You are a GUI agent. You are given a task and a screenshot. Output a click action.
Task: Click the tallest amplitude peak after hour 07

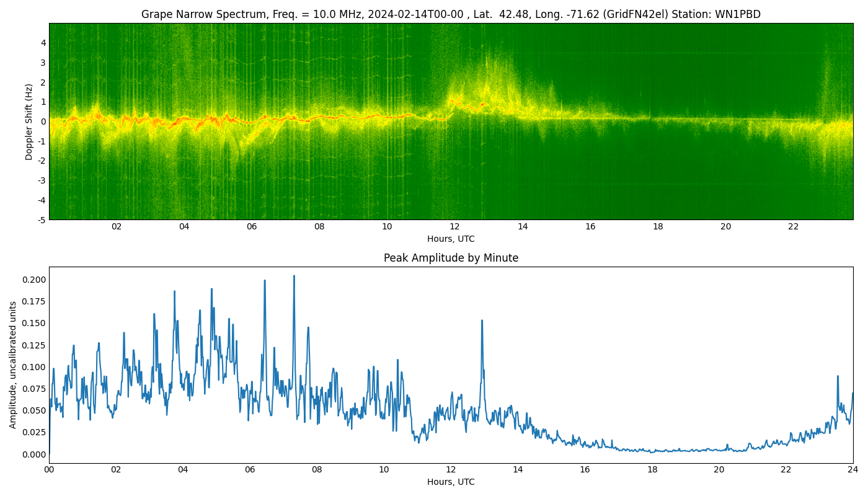click(294, 277)
